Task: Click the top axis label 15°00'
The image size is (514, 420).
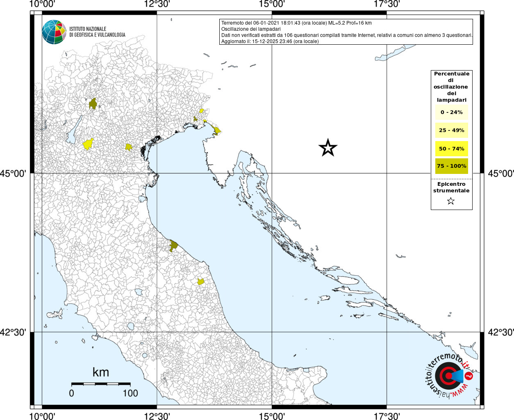Action: 272,4
